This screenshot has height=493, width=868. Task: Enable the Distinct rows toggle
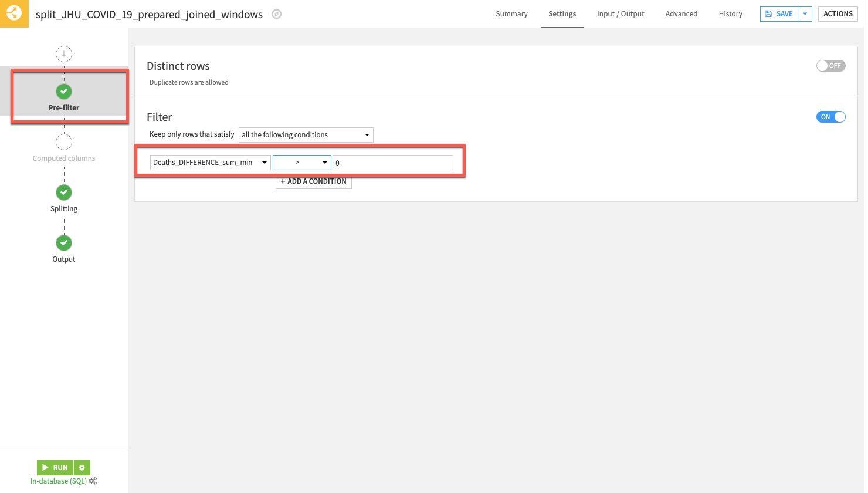(830, 66)
